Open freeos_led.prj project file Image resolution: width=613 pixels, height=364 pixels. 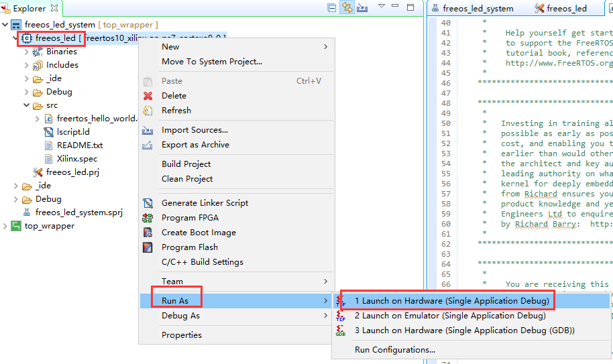(x=72, y=172)
